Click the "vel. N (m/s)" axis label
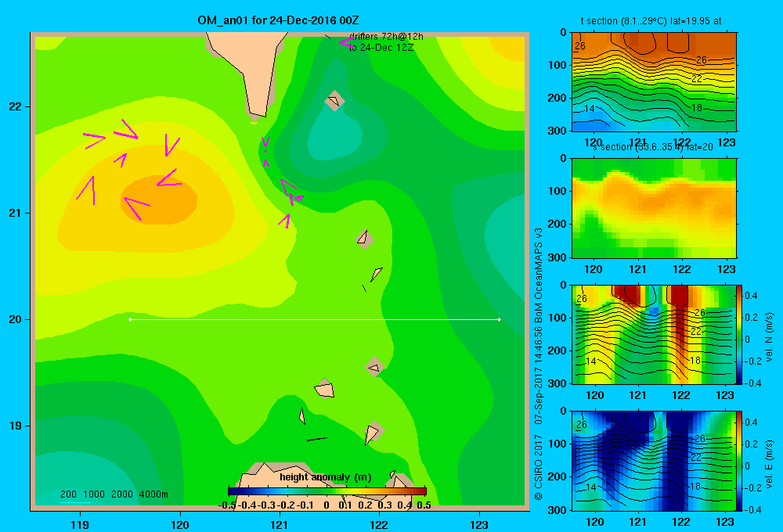The height and width of the screenshot is (532, 783). [769, 337]
